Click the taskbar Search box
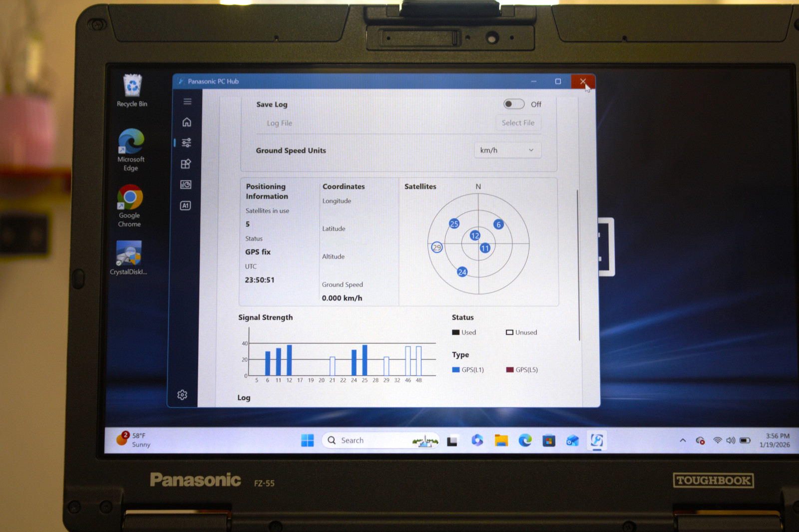This screenshot has width=799, height=532. (381, 440)
